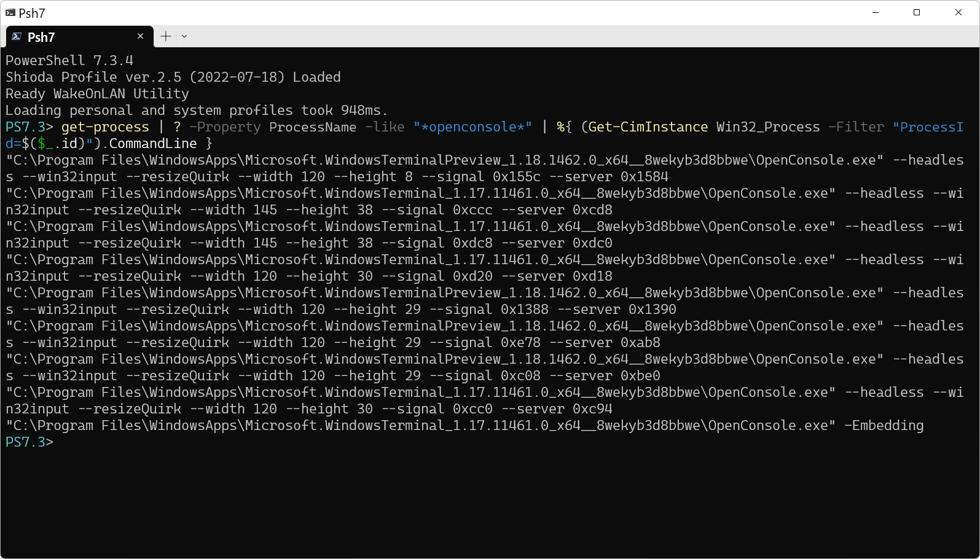Click the output line ending '--server 0xcd8'

pos(309,209)
